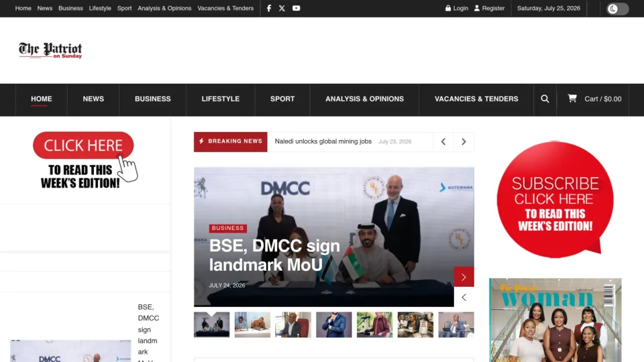Select fourth thumbnail of man in blue suit

(x=334, y=324)
